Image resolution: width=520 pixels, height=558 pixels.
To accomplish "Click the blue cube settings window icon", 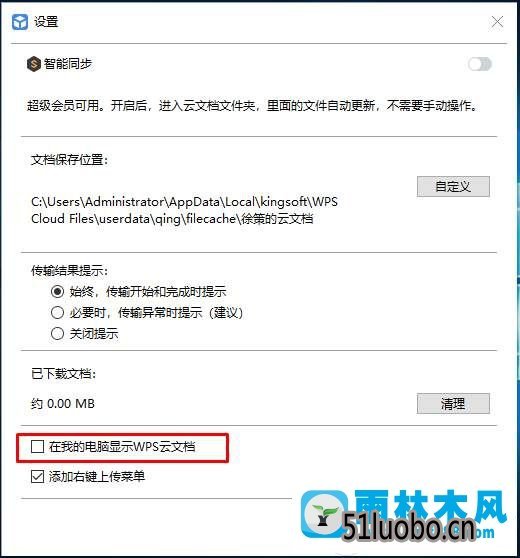I will coord(20,22).
